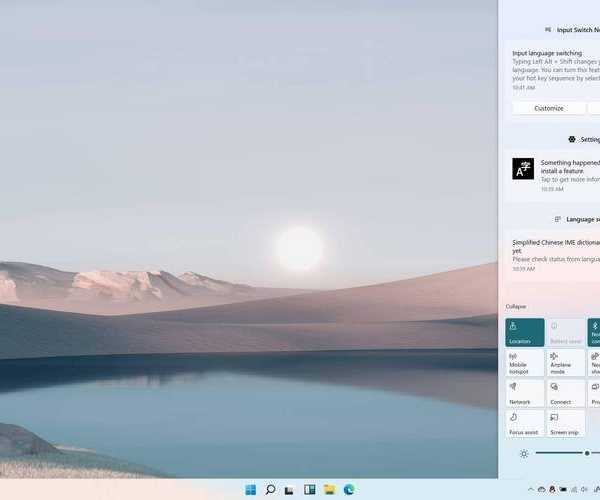Click the language feature notification icon
The height and width of the screenshot is (500, 600).
[x=523, y=168]
